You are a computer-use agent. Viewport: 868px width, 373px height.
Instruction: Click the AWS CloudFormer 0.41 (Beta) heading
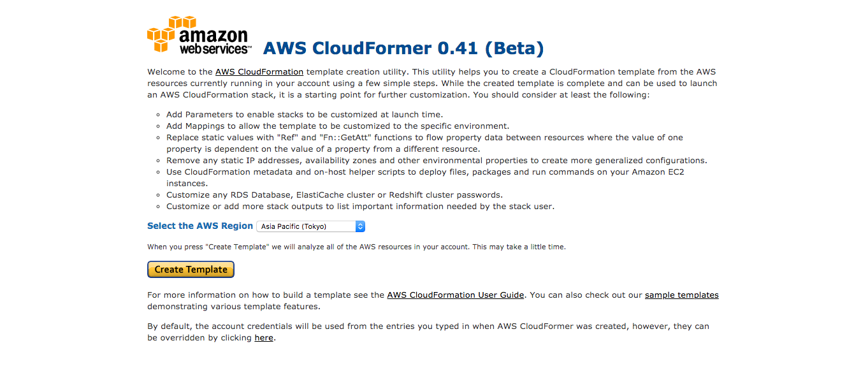[x=403, y=48]
